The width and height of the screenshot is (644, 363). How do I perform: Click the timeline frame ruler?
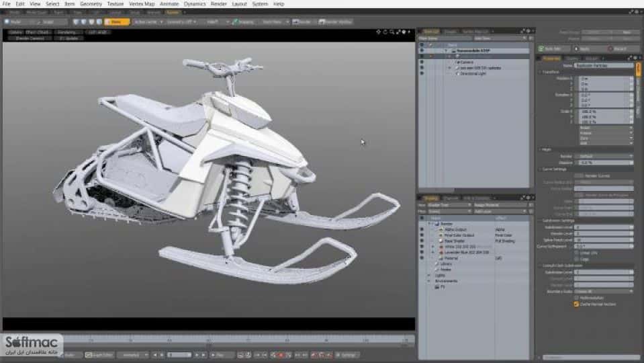pyautogui.click(x=239, y=340)
